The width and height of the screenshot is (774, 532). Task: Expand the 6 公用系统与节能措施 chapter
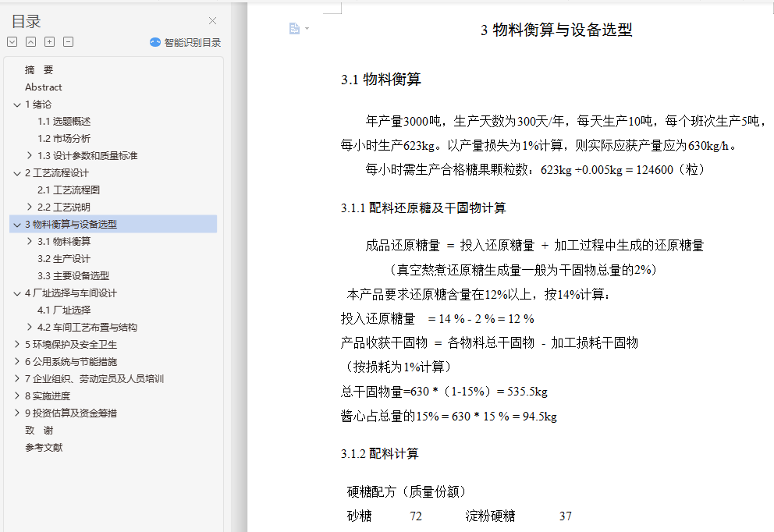pos(17,362)
